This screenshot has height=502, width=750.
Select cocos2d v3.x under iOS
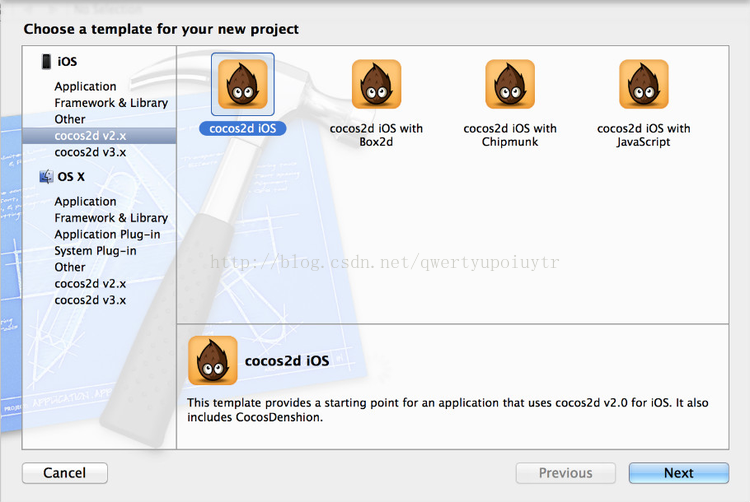[x=90, y=152]
